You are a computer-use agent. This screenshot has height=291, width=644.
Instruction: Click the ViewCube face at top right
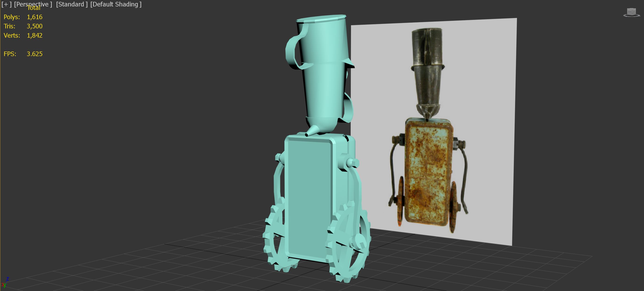pyautogui.click(x=632, y=11)
